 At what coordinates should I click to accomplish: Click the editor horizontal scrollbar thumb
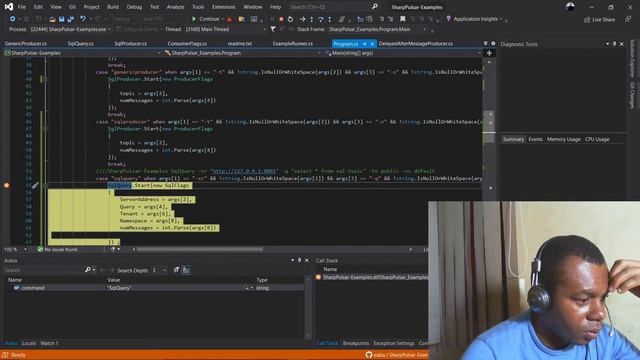click(200, 249)
